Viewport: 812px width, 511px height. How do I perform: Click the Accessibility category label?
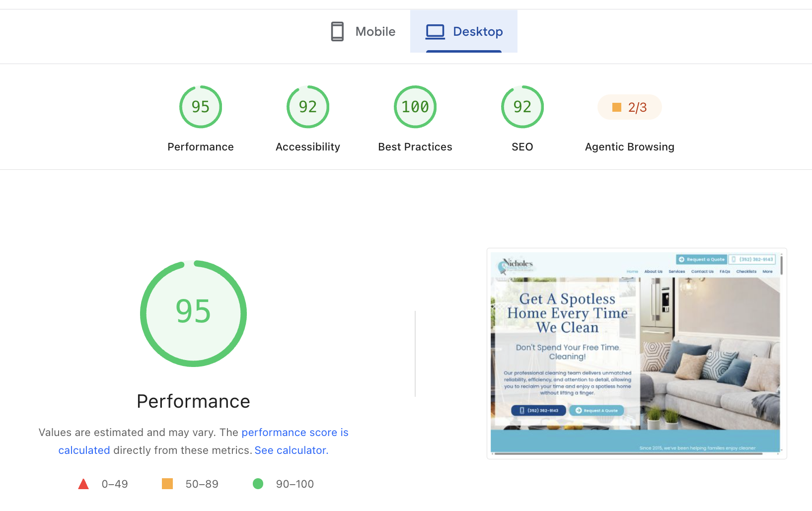[308, 147]
